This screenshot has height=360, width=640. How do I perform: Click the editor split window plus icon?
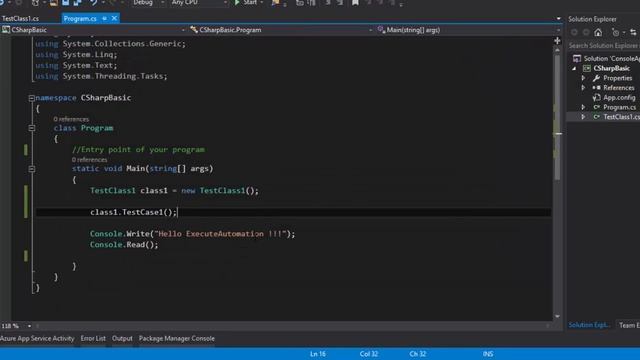(557, 40)
